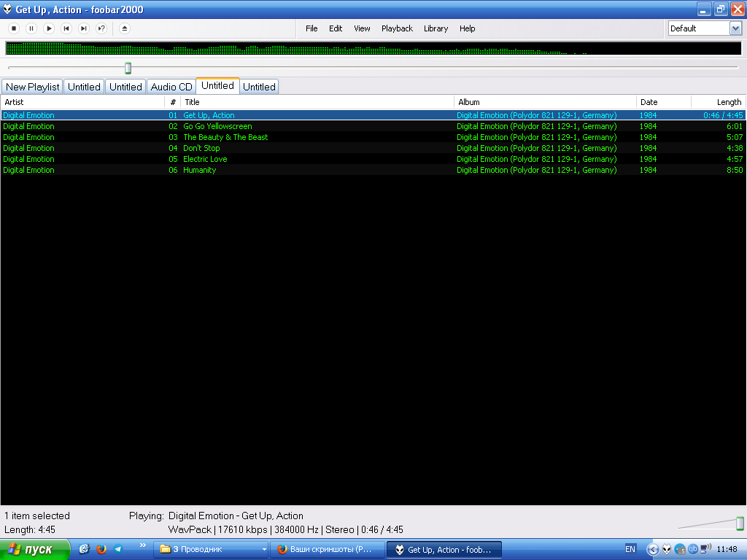Screen dimensions: 747x560
Task: Play a random track
Action: pos(101,28)
